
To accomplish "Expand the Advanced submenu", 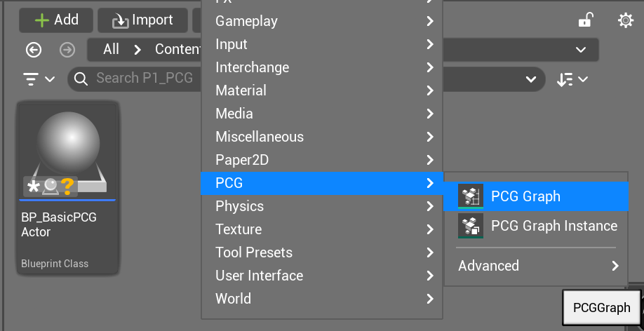I will click(536, 266).
